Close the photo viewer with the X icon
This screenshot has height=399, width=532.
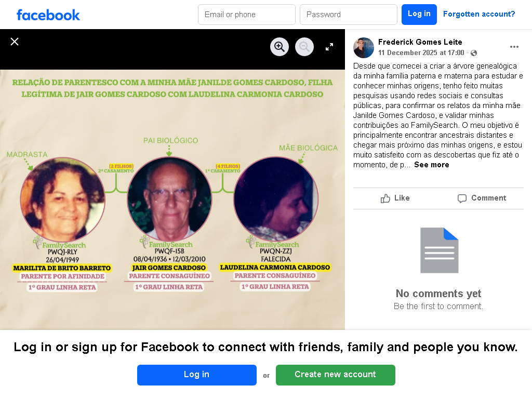click(14, 42)
